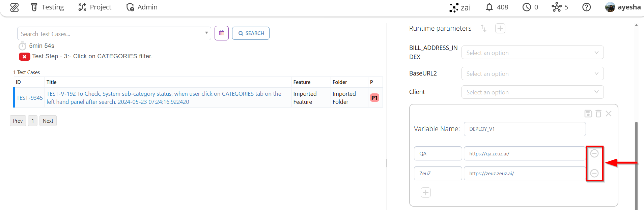Open the Client select dropdown
The width and height of the screenshot is (644, 210).
[532, 92]
